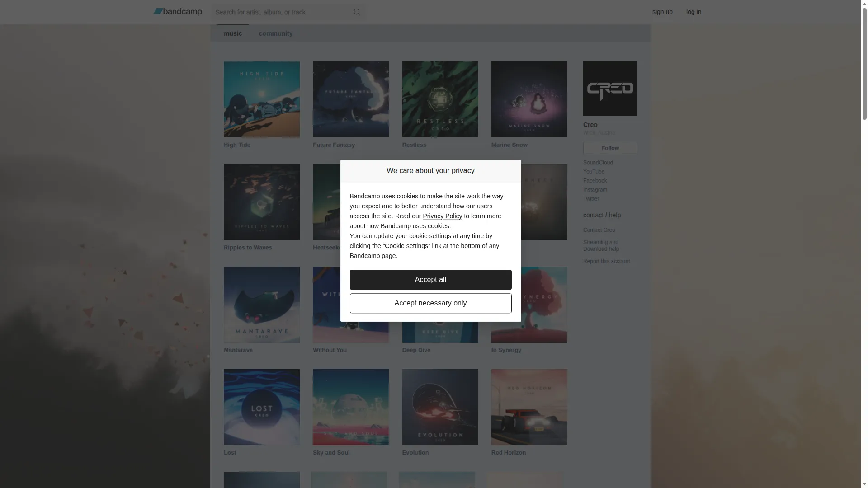868x488 pixels.
Task: Click the Creo artist logo image
Action: coord(610,89)
